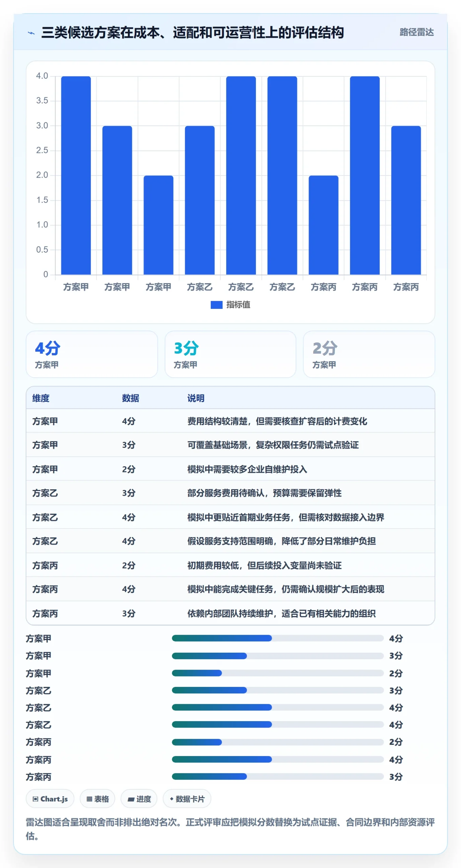Open the 3分 方案甲 data card
This screenshot has width=461, height=868.
click(x=230, y=354)
